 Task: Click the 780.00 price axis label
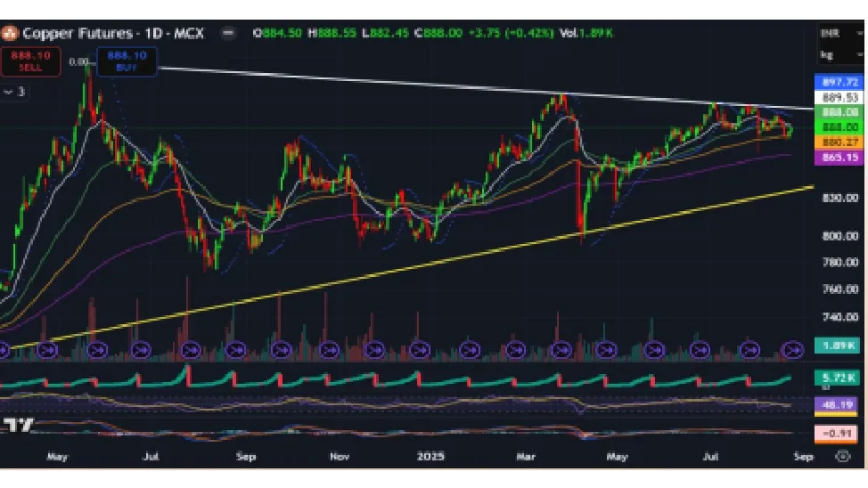(840, 262)
